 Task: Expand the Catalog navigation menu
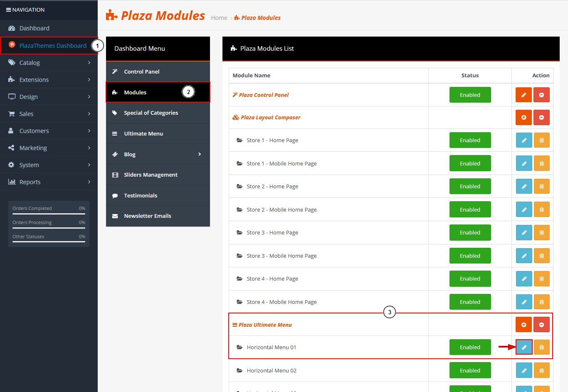[49, 63]
